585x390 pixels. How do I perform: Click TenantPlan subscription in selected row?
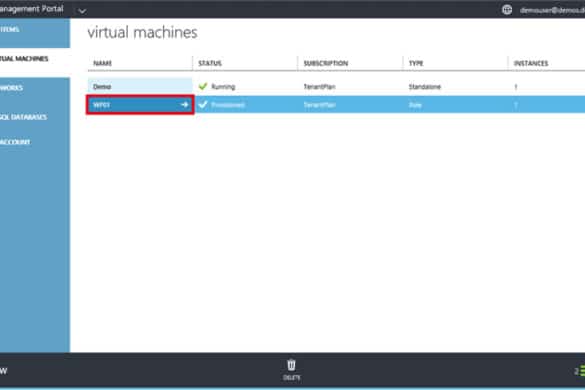click(319, 105)
